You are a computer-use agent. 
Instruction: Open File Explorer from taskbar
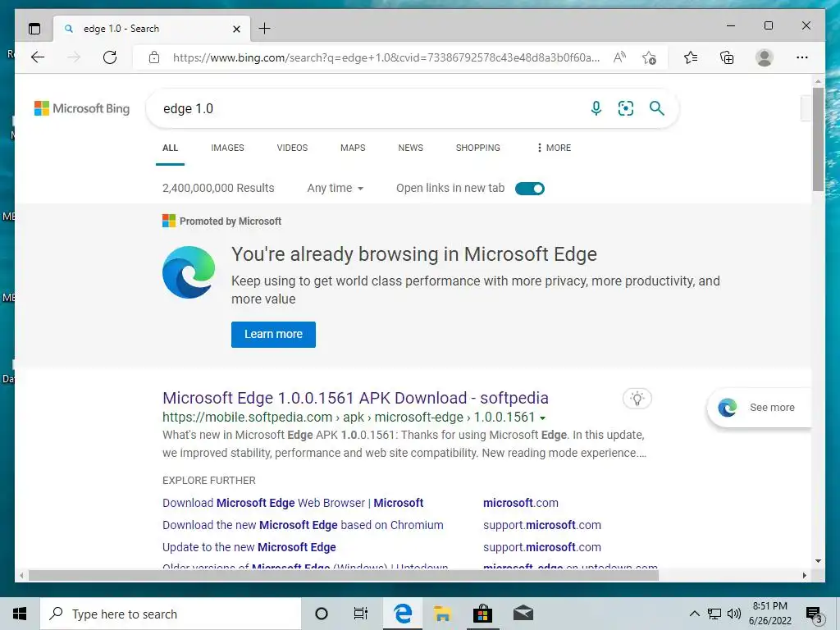tap(442, 614)
